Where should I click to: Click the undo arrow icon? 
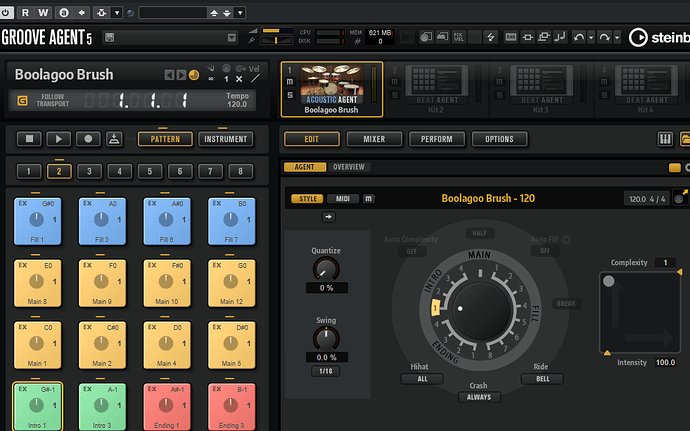(x=579, y=37)
